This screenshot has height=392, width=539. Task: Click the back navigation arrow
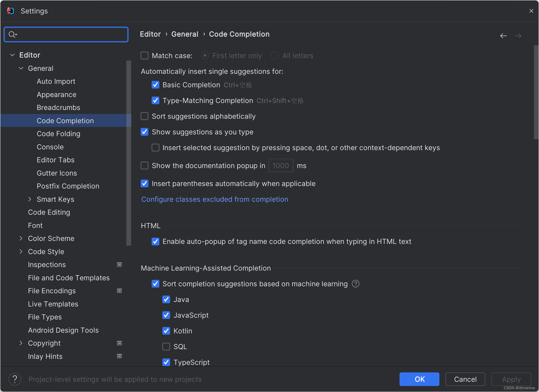pos(504,35)
